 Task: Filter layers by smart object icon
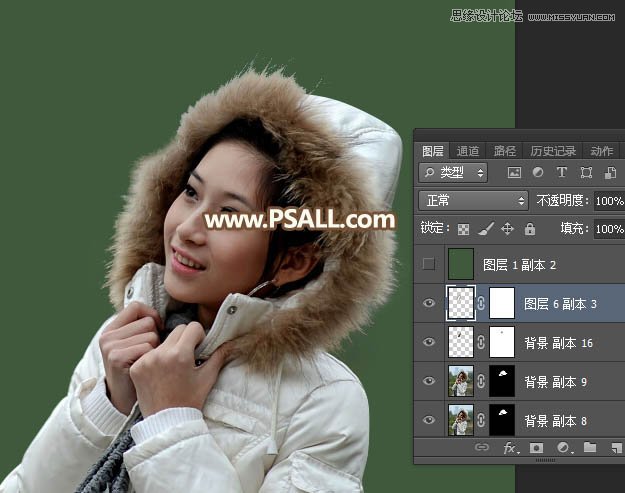click(611, 173)
